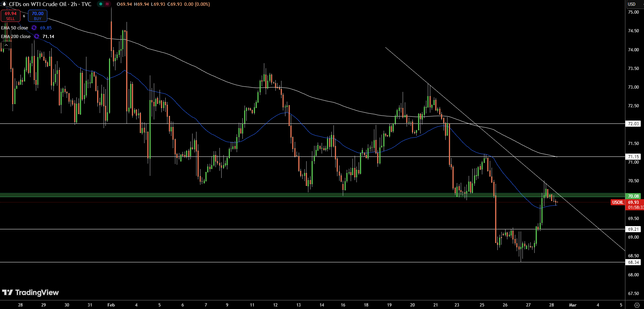Select the EMA 200 close indicator legend
Image resolution: width=644 pixels, height=309 pixels.
pos(16,36)
